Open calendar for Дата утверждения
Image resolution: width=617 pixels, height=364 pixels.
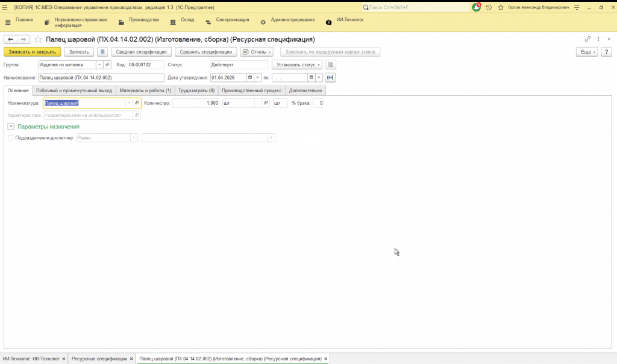(x=250, y=78)
